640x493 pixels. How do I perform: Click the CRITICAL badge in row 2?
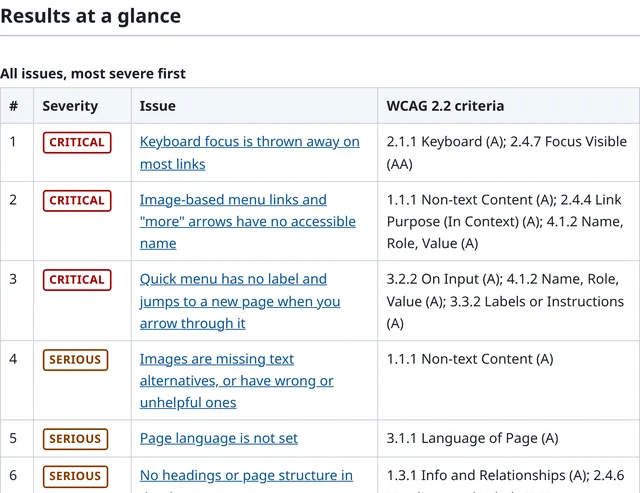[x=77, y=201]
